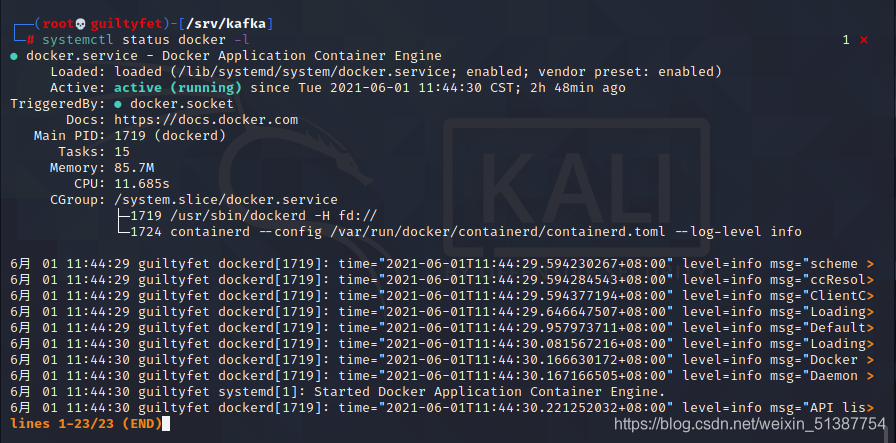Open the blog.csdn.net watermark URL
The height and width of the screenshot is (443, 896).
(x=748, y=424)
